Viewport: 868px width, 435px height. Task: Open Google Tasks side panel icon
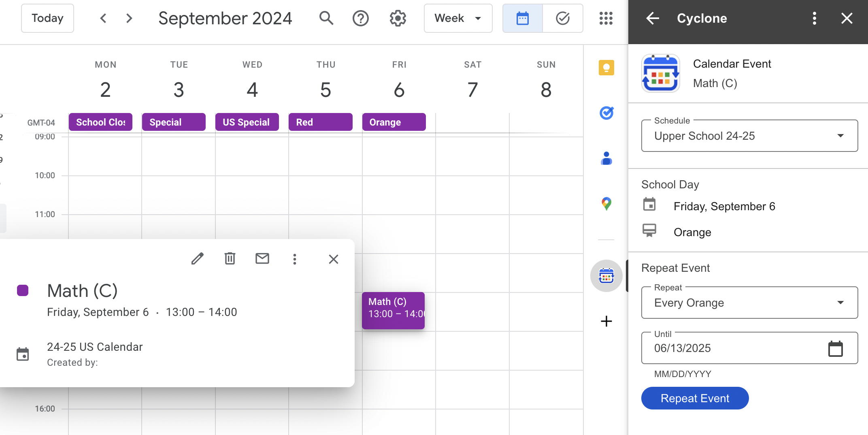606,113
